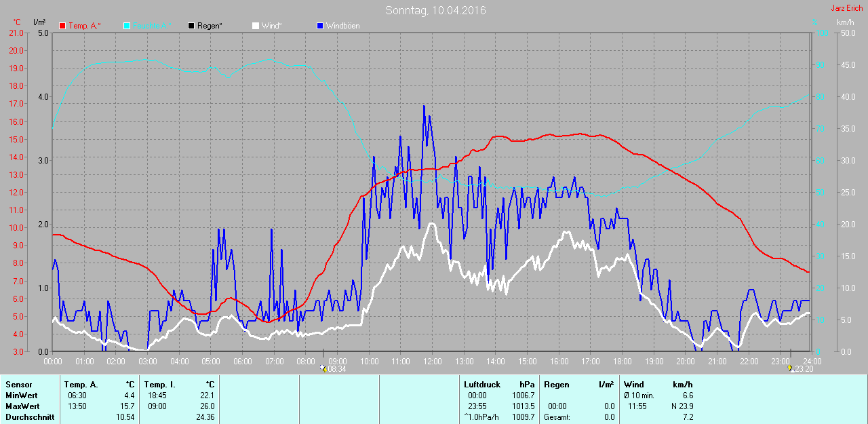Click the wind 10 min value '6.6'
This screenshot has width=868, height=424.
[688, 396]
